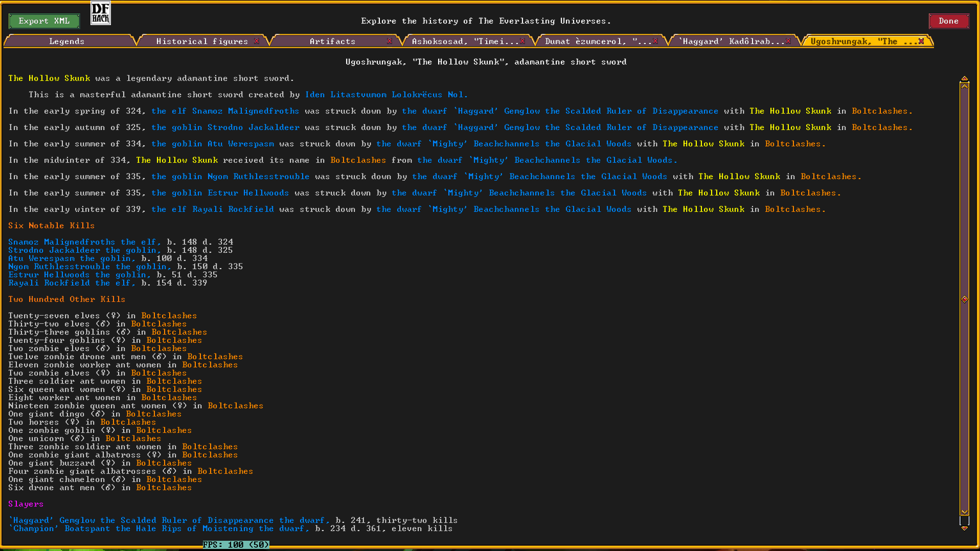
Task: Open 'the goblin Estrur Hellwoods' event link
Action: pos(220,193)
